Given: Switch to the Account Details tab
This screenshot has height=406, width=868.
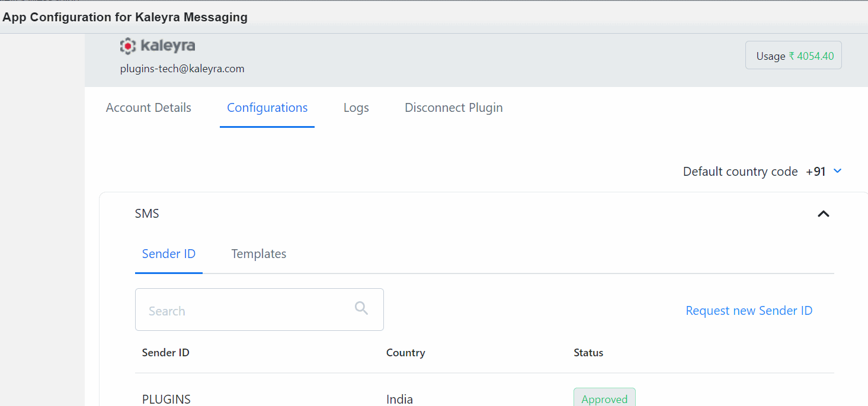Looking at the screenshot, I should (x=149, y=108).
